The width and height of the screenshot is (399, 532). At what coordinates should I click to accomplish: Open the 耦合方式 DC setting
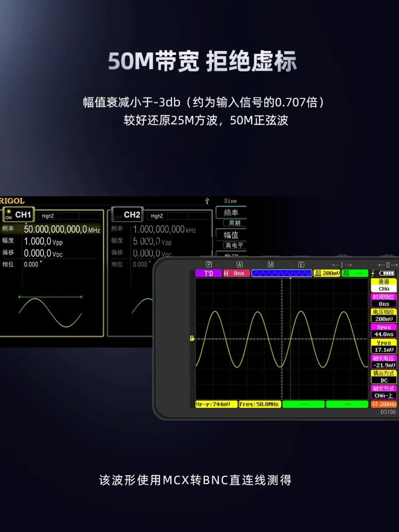[x=383, y=377]
